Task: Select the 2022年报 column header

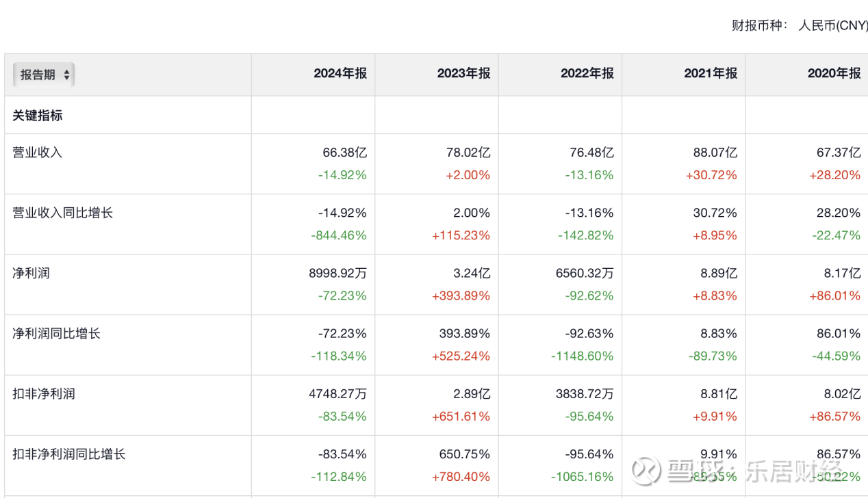Action: tap(587, 74)
